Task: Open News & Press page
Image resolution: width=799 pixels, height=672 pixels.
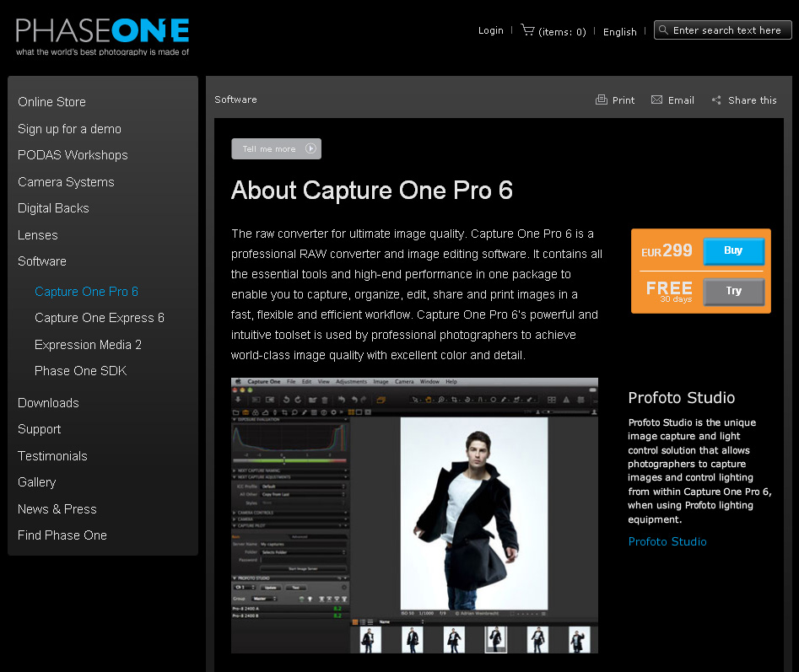Action: (57, 509)
